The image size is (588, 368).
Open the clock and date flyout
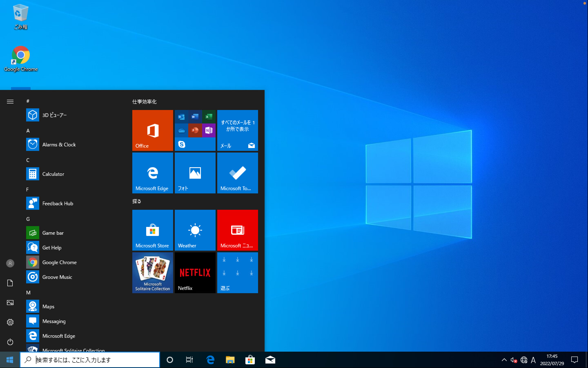point(552,360)
